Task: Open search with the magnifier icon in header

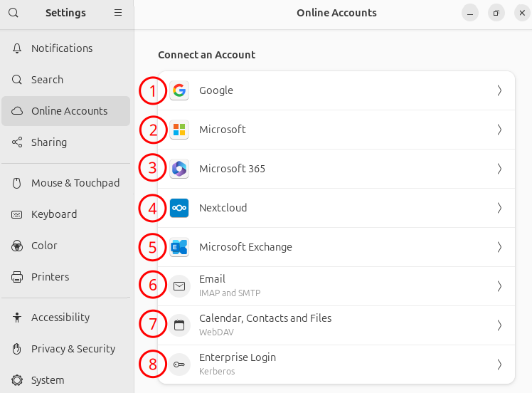Action: click(14, 13)
